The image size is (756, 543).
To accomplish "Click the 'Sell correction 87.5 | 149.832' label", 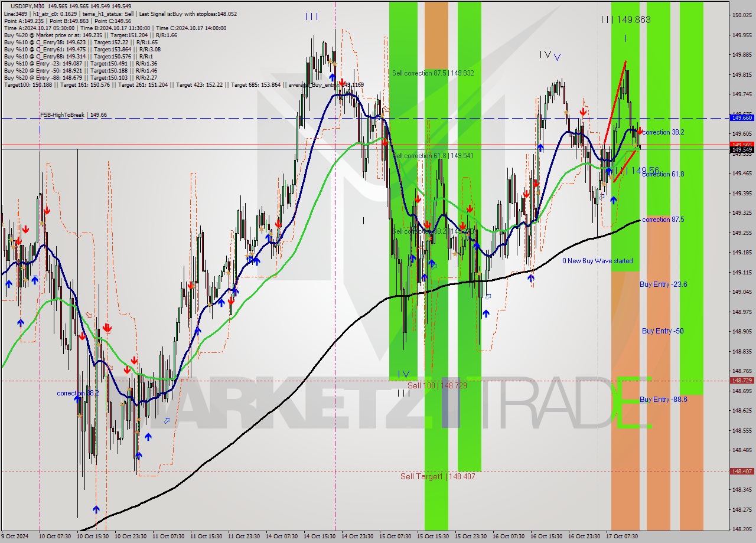I will click(x=433, y=73).
